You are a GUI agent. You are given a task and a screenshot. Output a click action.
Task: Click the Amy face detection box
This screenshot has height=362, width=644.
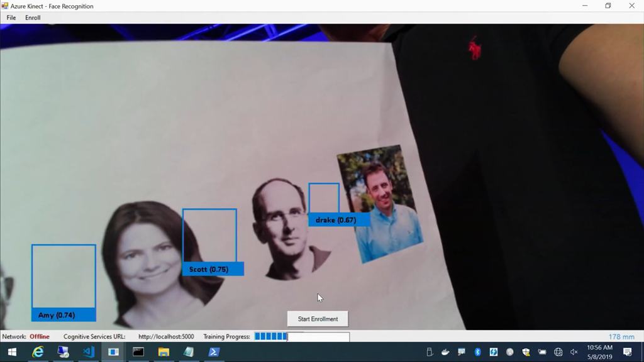pyautogui.click(x=64, y=276)
